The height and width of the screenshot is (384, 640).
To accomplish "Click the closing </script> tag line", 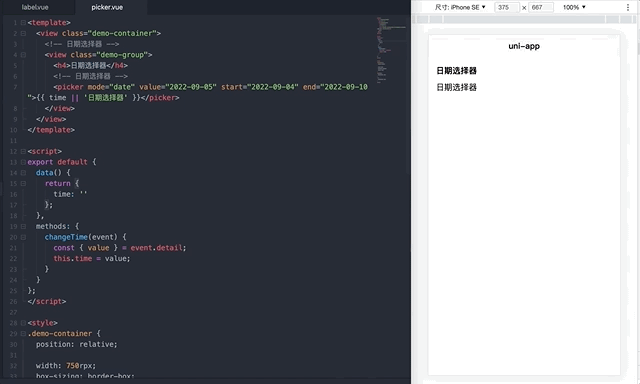I will (47, 302).
